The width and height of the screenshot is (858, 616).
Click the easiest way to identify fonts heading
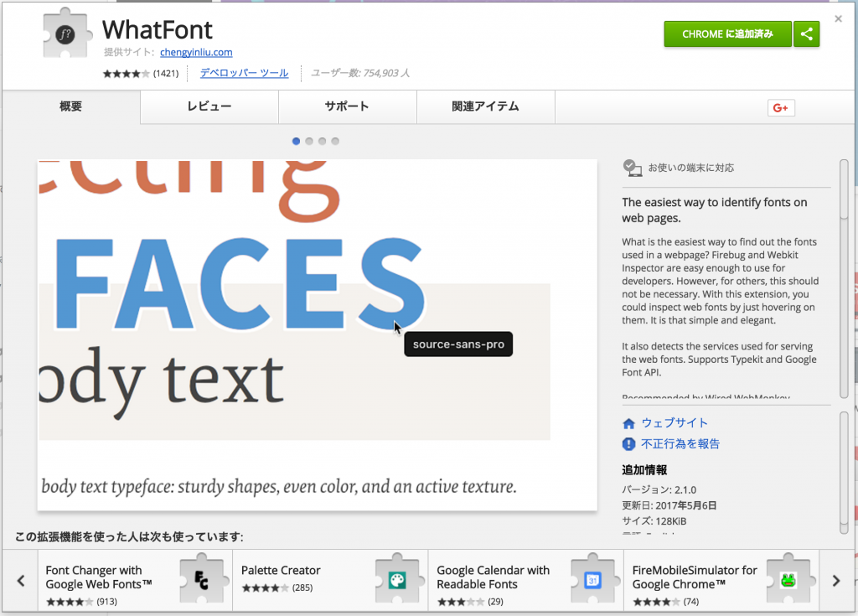click(x=714, y=210)
